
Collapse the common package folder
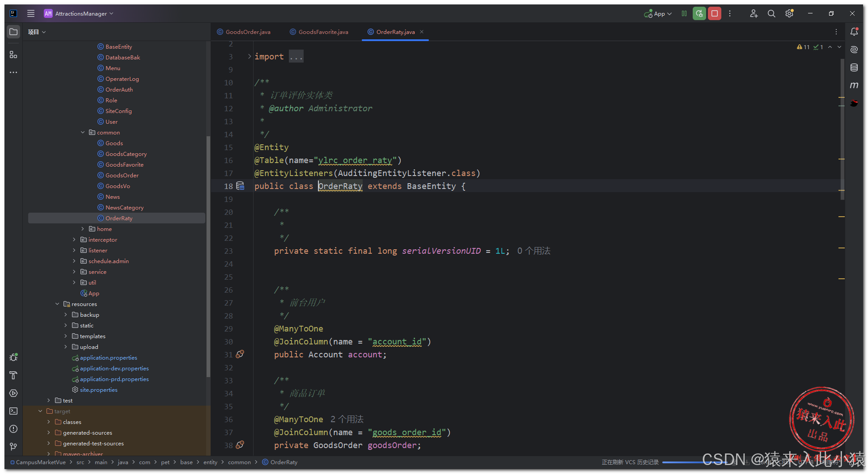pos(83,132)
